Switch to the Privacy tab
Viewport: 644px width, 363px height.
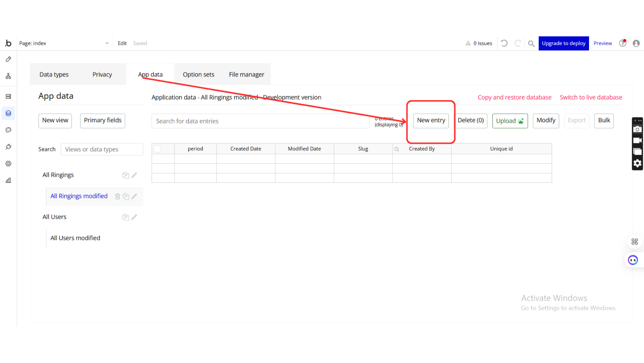[x=102, y=75]
